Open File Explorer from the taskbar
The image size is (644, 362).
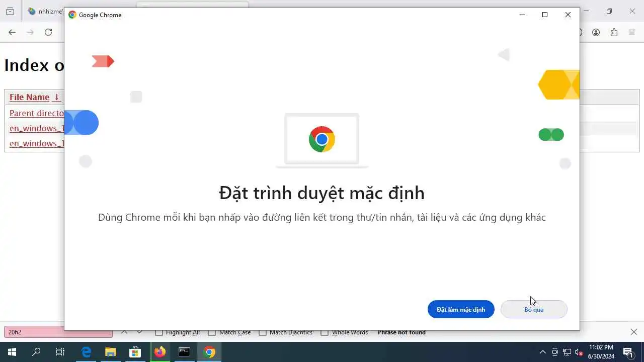[111, 352]
